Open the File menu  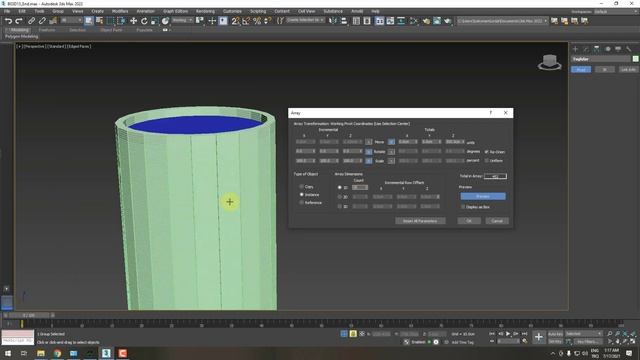[x=7, y=11]
